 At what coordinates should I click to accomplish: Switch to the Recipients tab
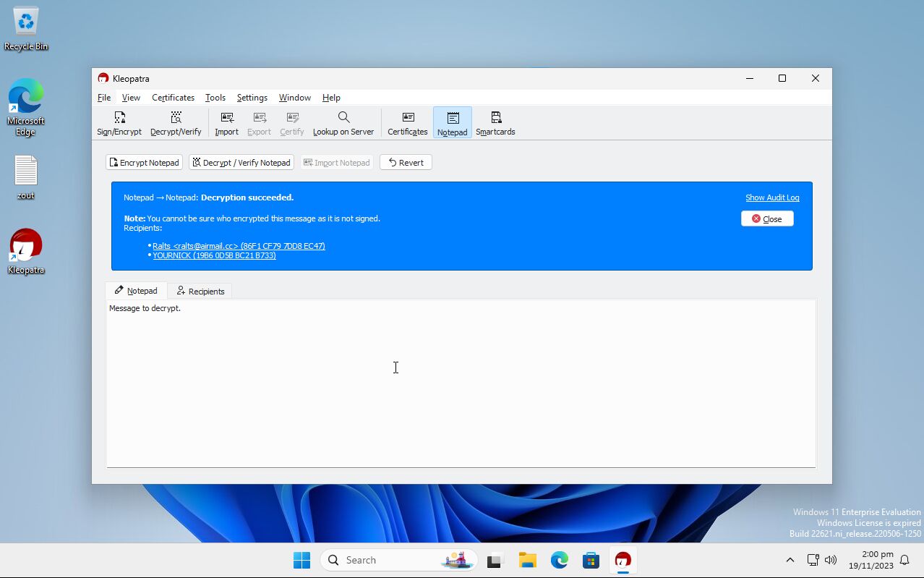(x=200, y=290)
